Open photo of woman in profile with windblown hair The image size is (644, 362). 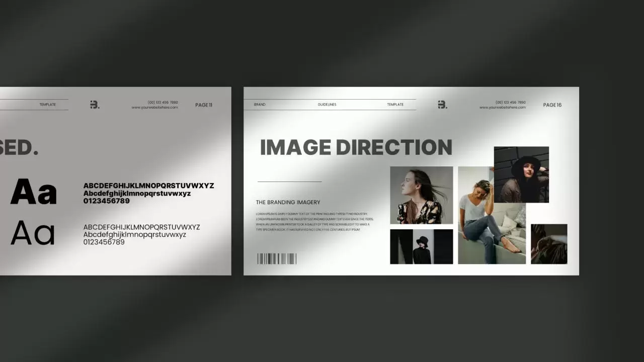[421, 195]
